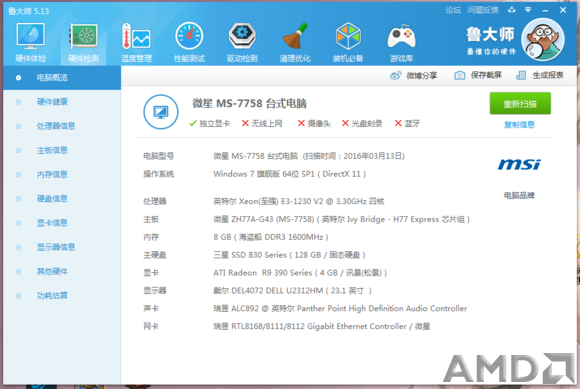Screen dimensions: 580x389
Task: Open 论坛 forum link
Action: point(453,10)
